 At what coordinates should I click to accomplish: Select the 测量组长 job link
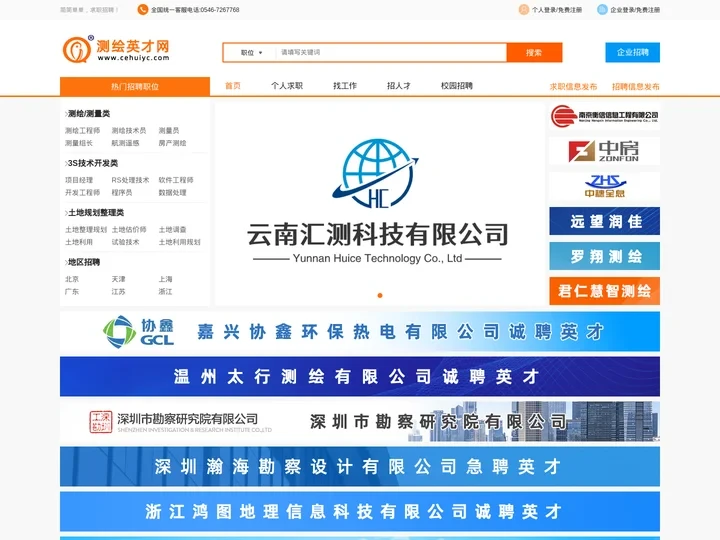pos(79,143)
